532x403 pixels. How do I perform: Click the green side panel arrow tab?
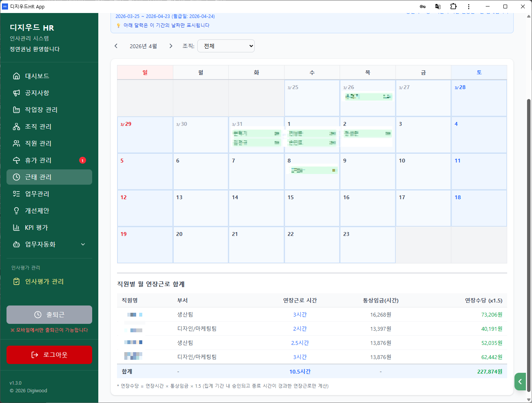click(x=520, y=382)
